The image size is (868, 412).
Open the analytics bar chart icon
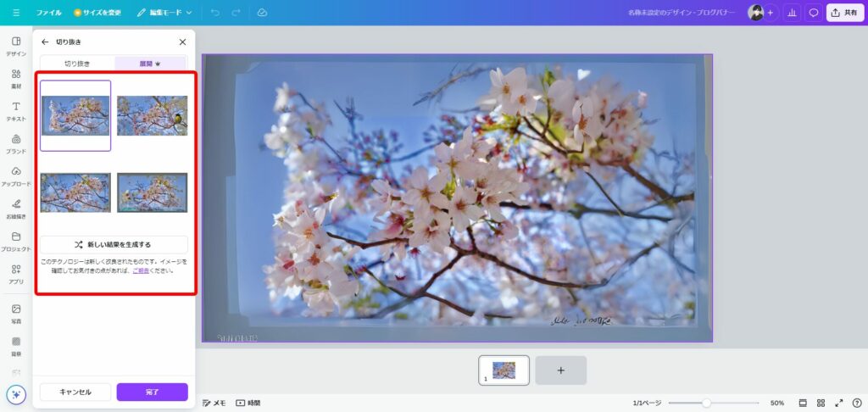[x=793, y=13]
